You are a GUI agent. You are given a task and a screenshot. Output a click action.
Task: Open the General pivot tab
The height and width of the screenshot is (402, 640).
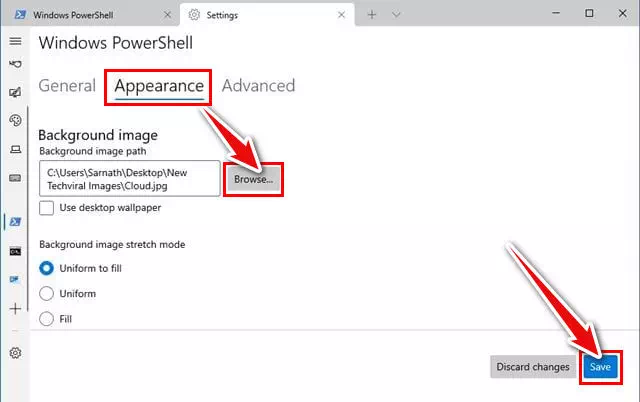click(x=67, y=86)
